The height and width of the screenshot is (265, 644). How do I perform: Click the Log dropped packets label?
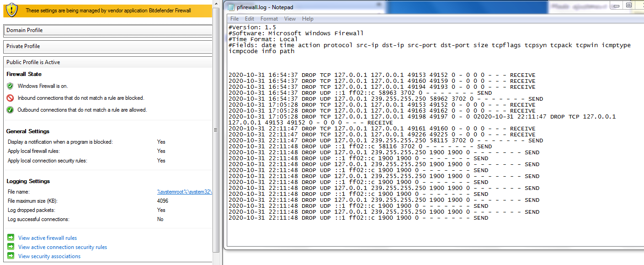coord(32,210)
